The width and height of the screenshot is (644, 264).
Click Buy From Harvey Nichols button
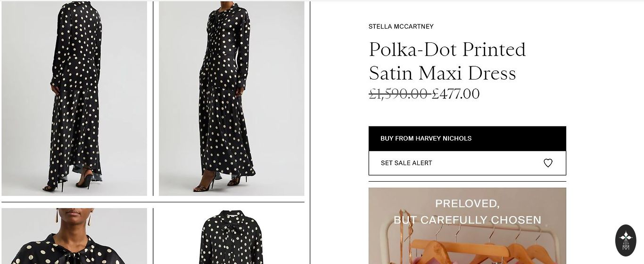point(467,138)
